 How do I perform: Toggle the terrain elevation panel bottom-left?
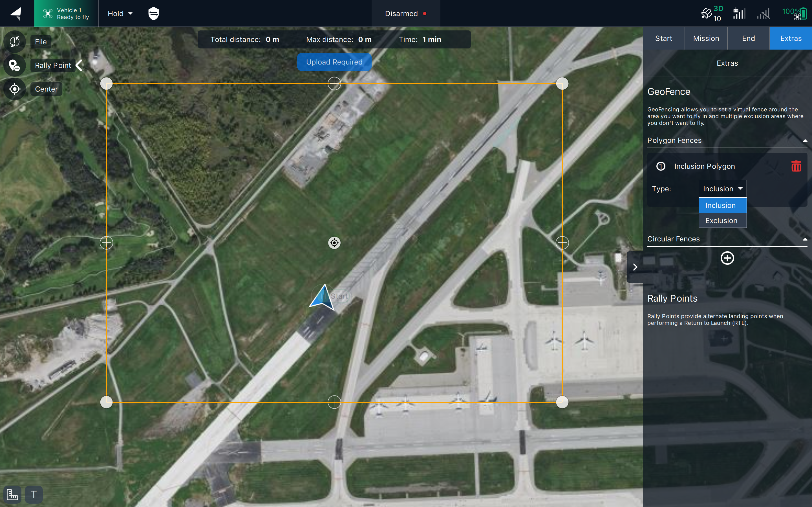(x=12, y=494)
